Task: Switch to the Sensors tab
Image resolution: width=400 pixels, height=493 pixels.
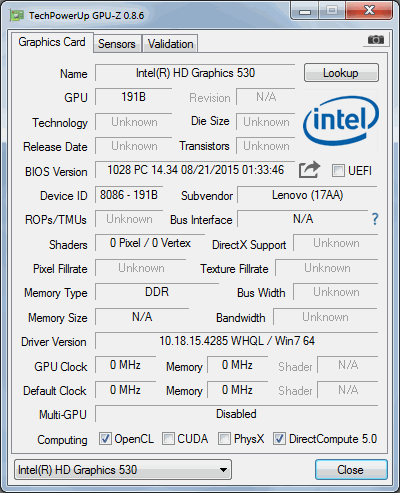Action: click(117, 44)
